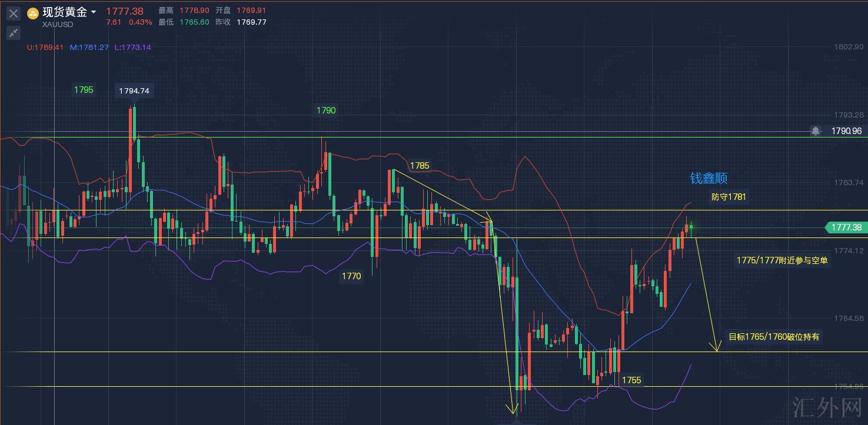
Task: Open the 现货黄金 symbol dropdown arrow
Action: 94,12
